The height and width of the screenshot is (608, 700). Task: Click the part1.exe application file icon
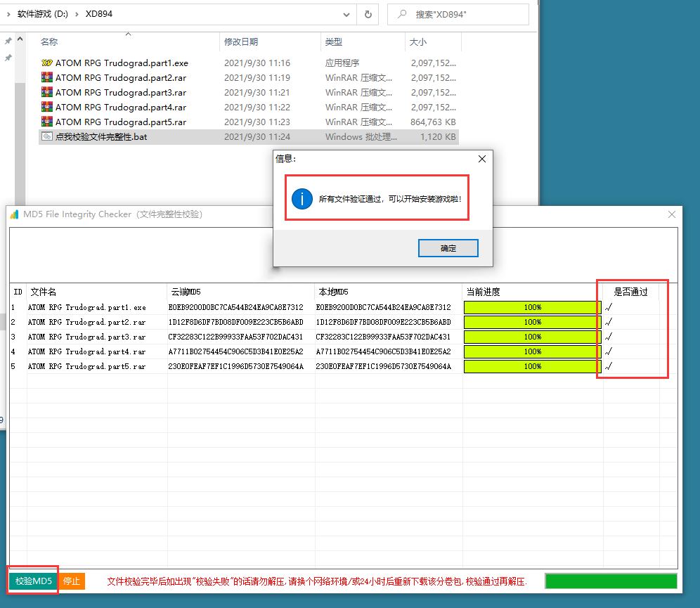[x=47, y=63]
